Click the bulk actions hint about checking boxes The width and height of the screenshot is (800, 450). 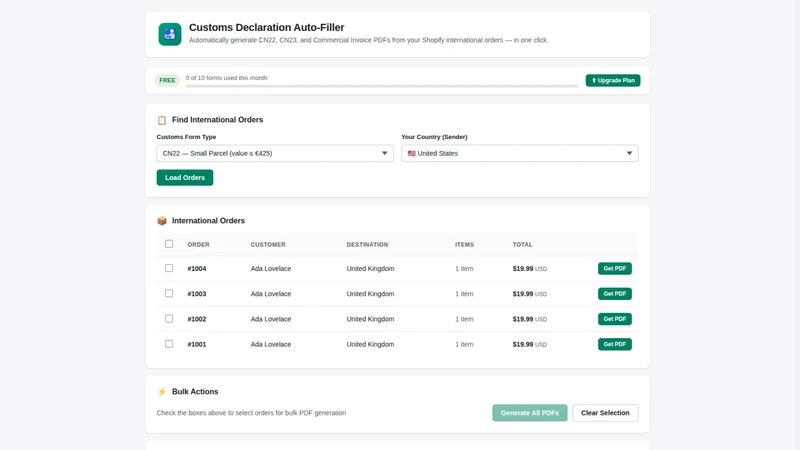click(x=251, y=413)
